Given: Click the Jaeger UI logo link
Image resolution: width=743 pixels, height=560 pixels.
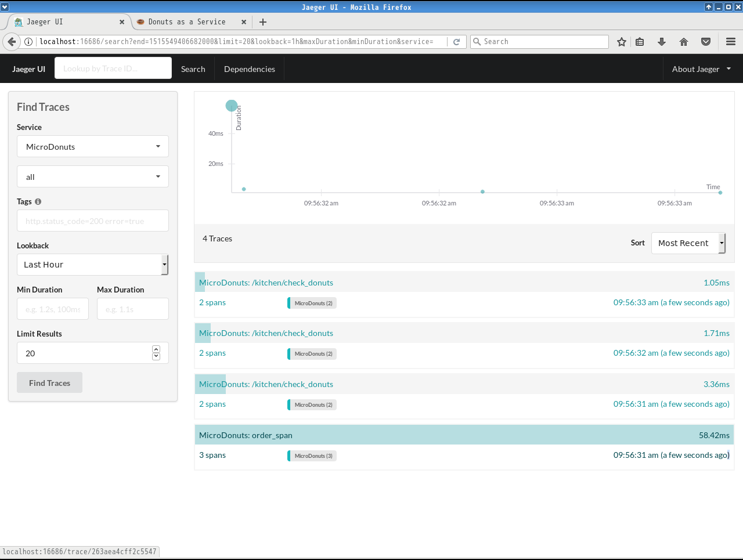Looking at the screenshot, I should [28, 69].
